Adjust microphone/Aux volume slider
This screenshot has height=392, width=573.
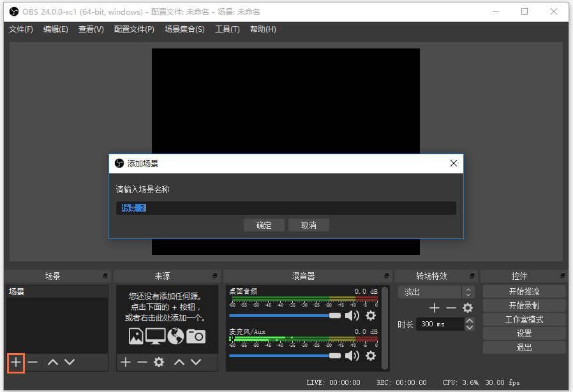coord(285,356)
